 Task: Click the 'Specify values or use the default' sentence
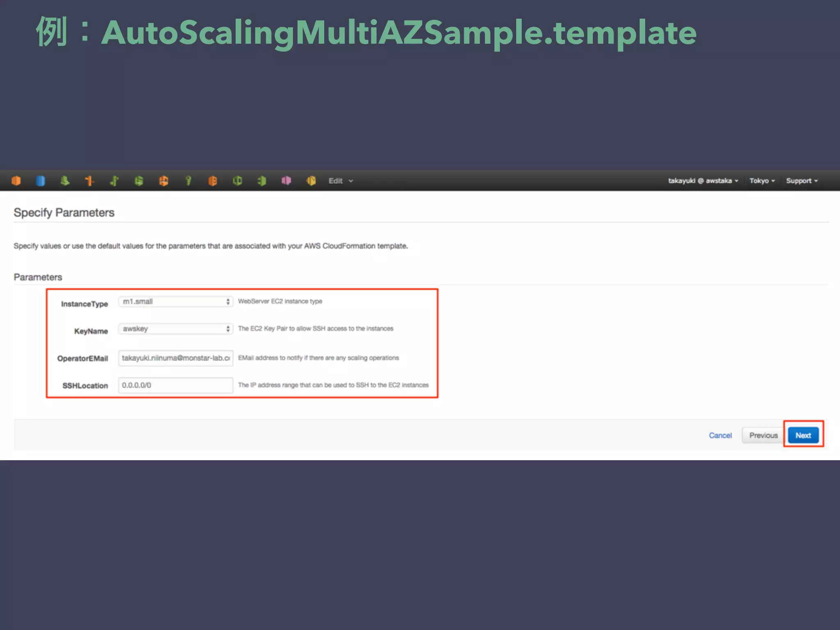pos(211,246)
